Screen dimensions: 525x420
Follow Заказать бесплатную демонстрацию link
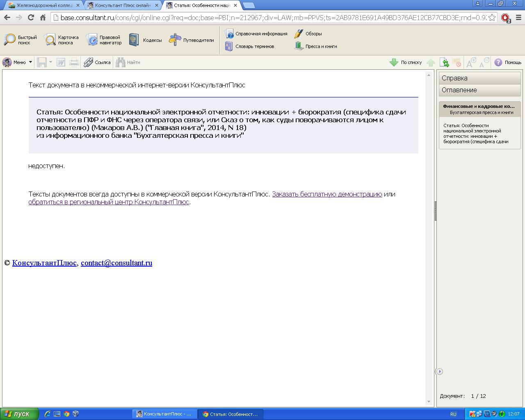(327, 194)
